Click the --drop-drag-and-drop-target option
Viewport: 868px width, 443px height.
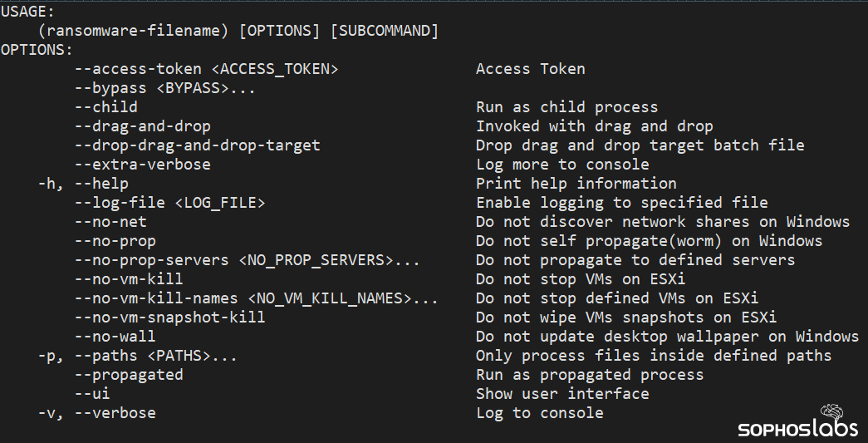pos(197,145)
